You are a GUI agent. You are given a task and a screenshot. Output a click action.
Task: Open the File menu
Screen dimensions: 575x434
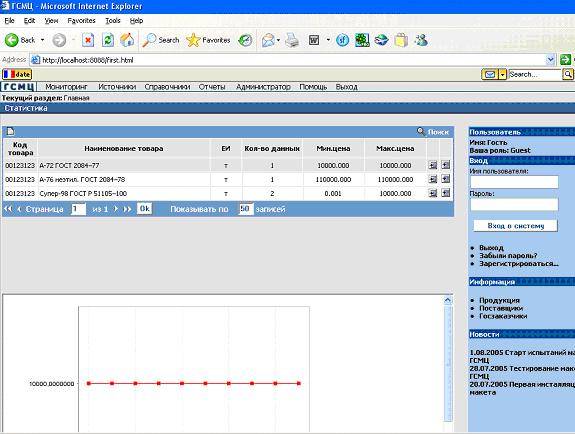[x=9, y=21]
